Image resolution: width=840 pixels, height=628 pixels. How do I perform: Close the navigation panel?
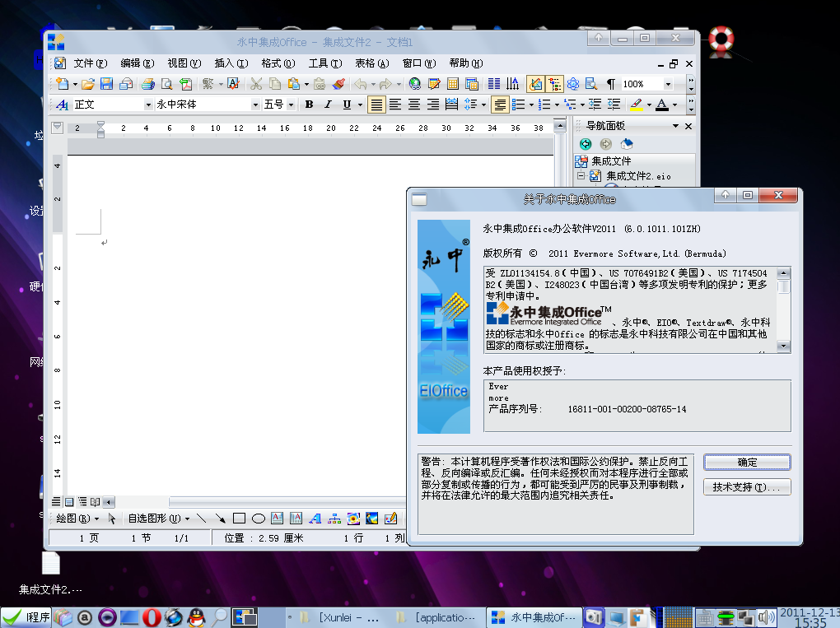click(689, 126)
